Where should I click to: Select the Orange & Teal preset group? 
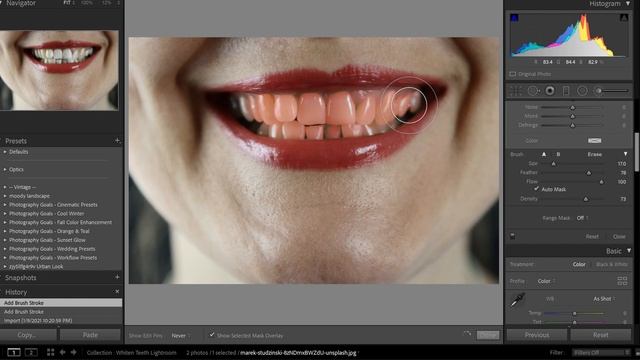pos(49,231)
